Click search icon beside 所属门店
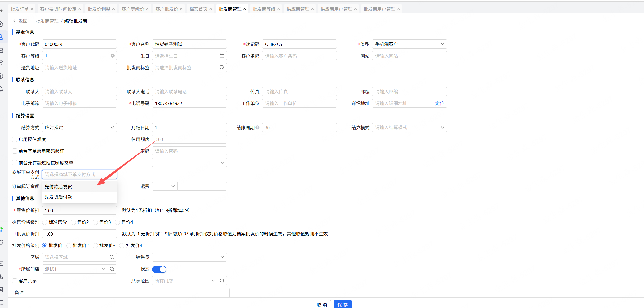The height and width of the screenshot is (308, 644). click(112, 269)
